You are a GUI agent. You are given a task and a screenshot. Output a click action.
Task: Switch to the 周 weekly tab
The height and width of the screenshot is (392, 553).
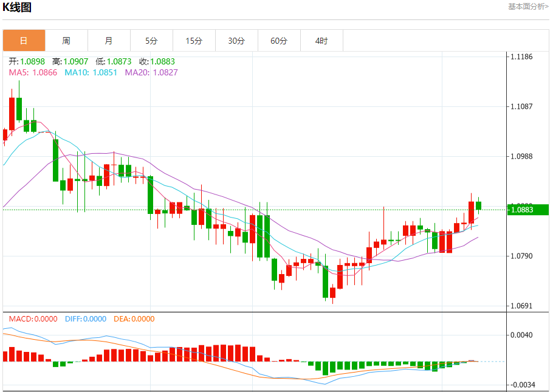[66, 41]
